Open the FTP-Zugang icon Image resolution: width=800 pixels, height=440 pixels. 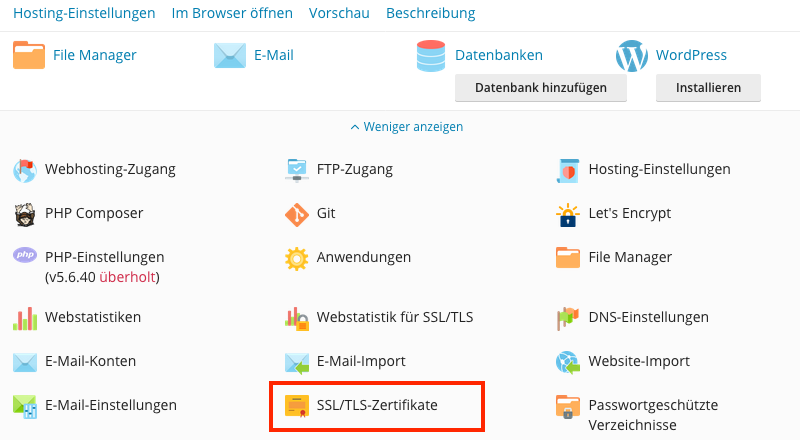pyautogui.click(x=297, y=170)
